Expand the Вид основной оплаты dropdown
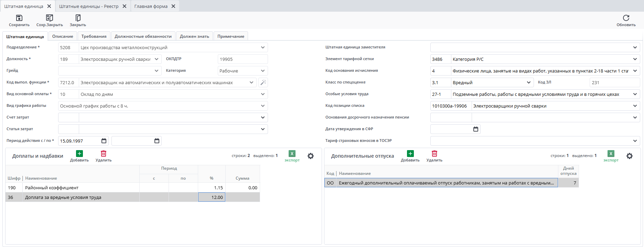 coord(263,94)
